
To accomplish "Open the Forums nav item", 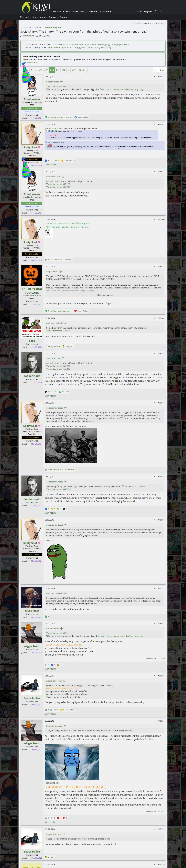I will 57,11.
